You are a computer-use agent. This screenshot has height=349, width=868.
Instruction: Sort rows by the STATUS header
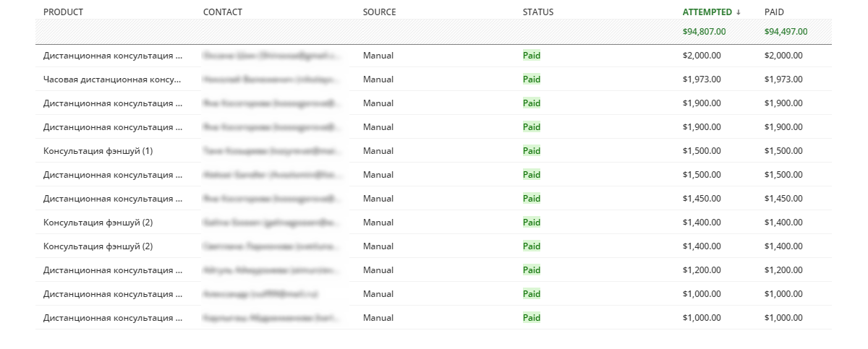537,12
